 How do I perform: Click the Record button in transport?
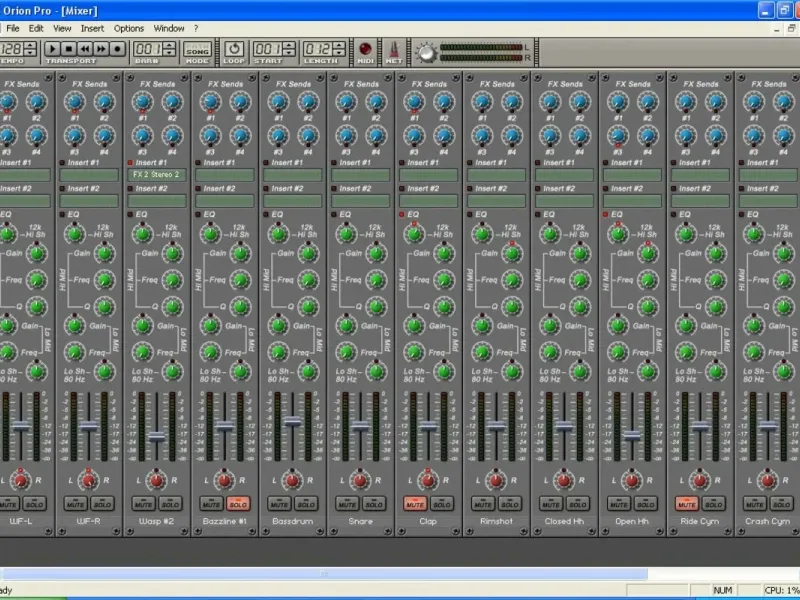[x=117, y=48]
